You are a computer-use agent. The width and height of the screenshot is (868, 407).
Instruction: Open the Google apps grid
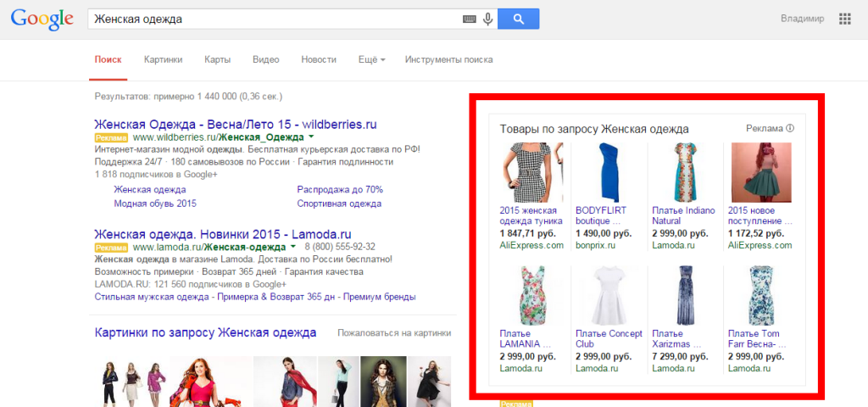point(845,20)
